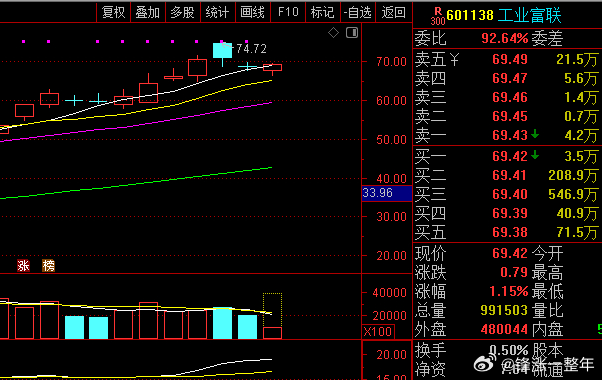The image size is (602, 380).
Task: Activate the 画线 drawing tool
Action: 253,12
